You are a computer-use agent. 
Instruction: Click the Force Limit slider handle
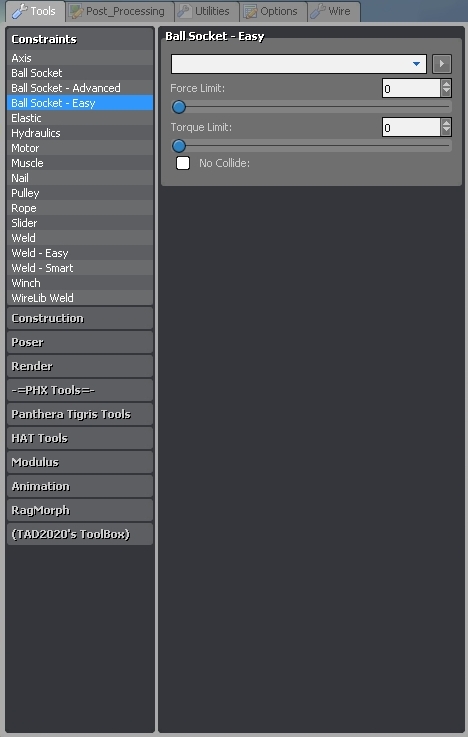tap(179, 107)
